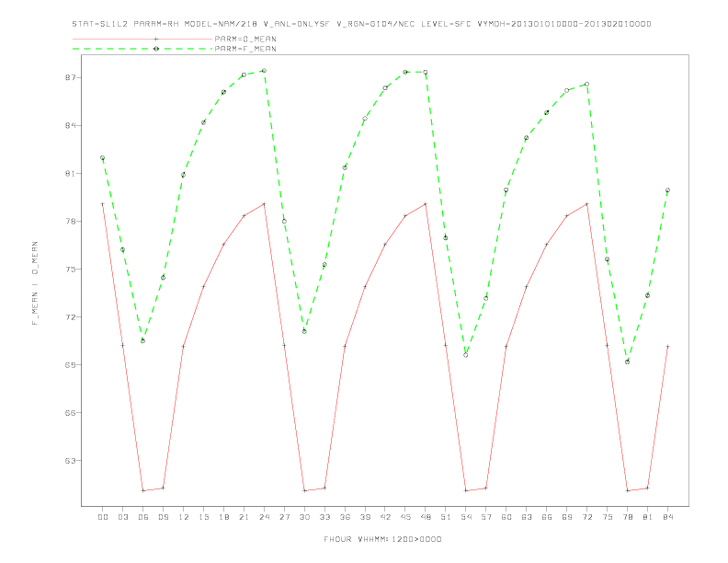Click x-axis tick label 54
Screen dimensions: 728x563
(x=466, y=517)
